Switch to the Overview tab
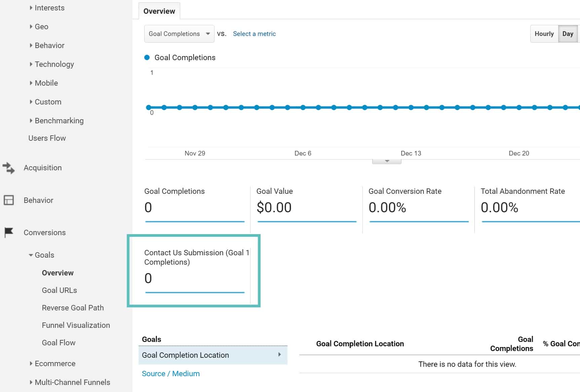The height and width of the screenshot is (392, 580). click(159, 11)
